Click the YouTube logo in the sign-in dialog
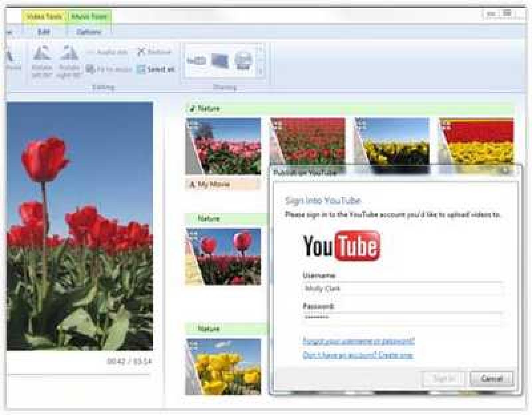 click(x=341, y=246)
